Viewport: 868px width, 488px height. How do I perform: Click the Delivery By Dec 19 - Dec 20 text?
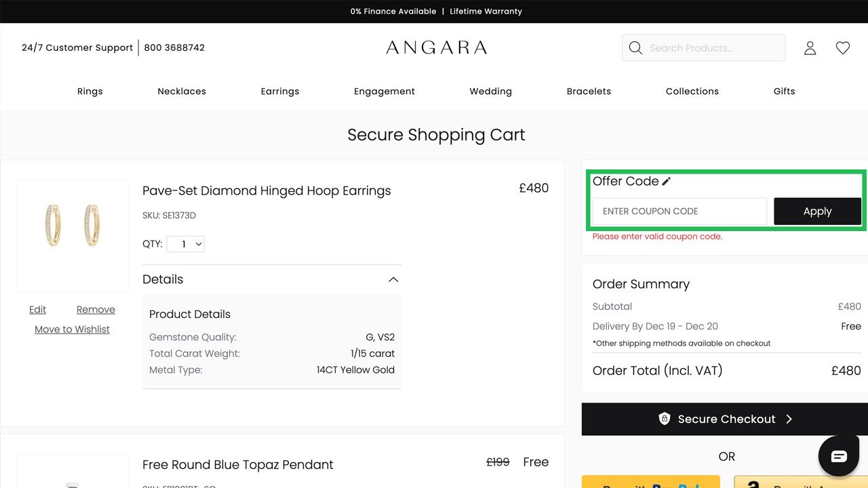(655, 327)
